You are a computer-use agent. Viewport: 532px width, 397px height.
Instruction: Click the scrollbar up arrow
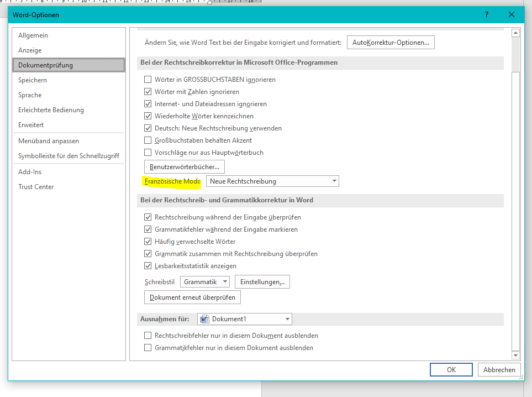coord(515,33)
